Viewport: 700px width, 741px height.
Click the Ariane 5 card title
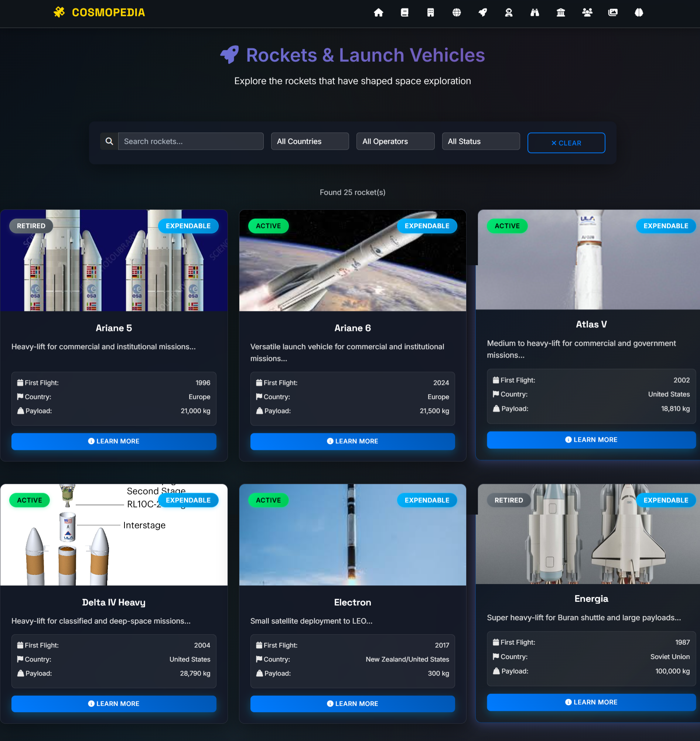[114, 328]
